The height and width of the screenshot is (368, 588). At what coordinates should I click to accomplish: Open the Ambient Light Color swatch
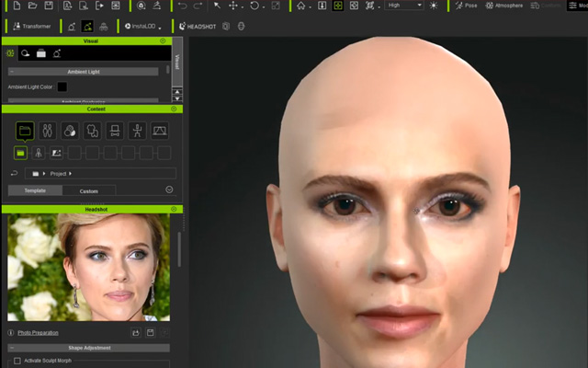(62, 87)
